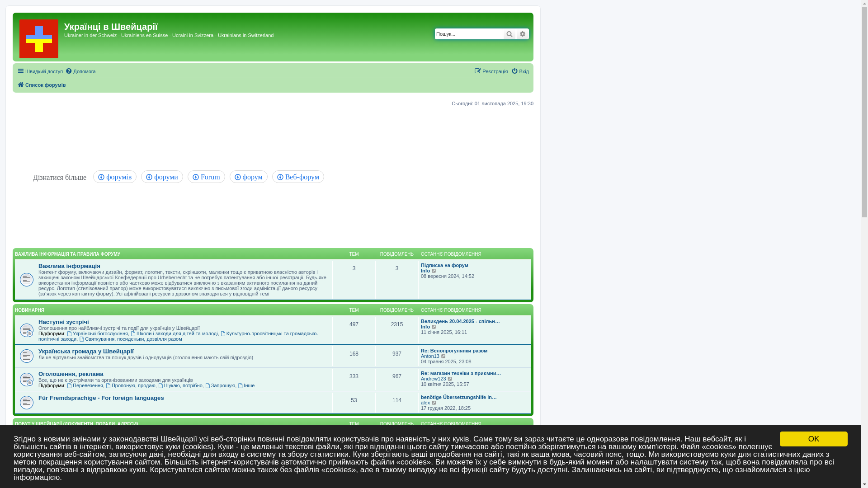View latest post icon beside Andrew123

(x=450, y=379)
